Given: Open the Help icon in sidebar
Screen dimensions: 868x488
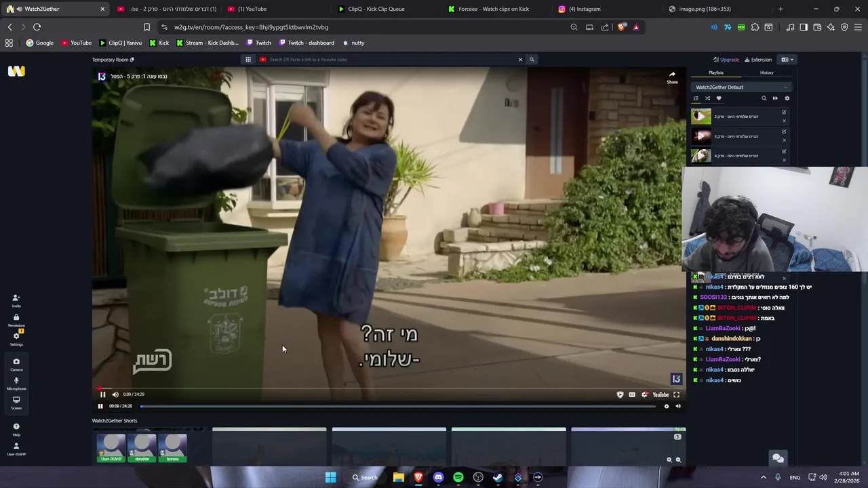Looking at the screenshot, I should [16, 429].
